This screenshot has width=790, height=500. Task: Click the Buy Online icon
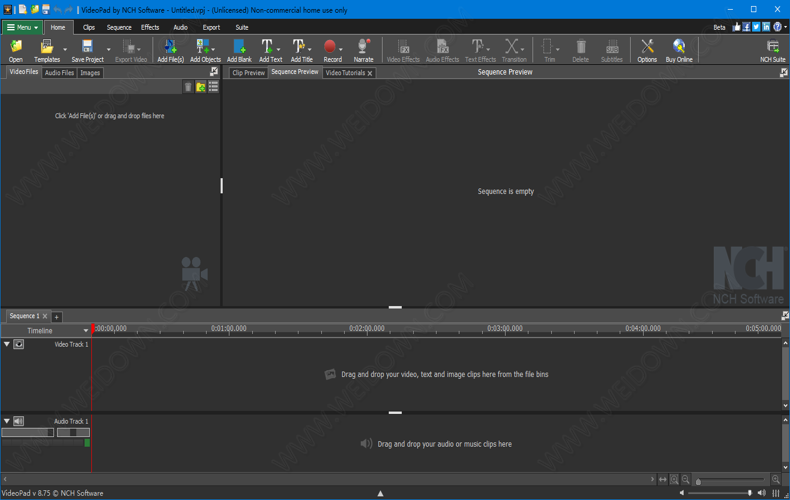[679, 50]
